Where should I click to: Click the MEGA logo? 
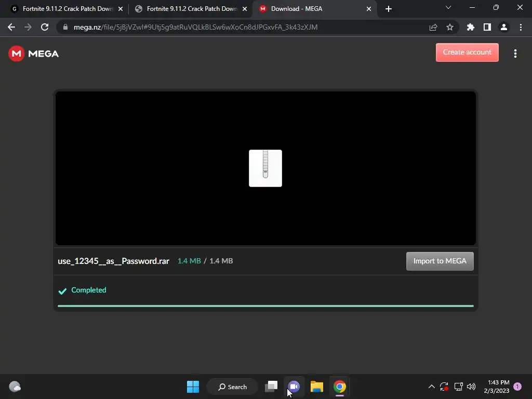[x=33, y=54]
